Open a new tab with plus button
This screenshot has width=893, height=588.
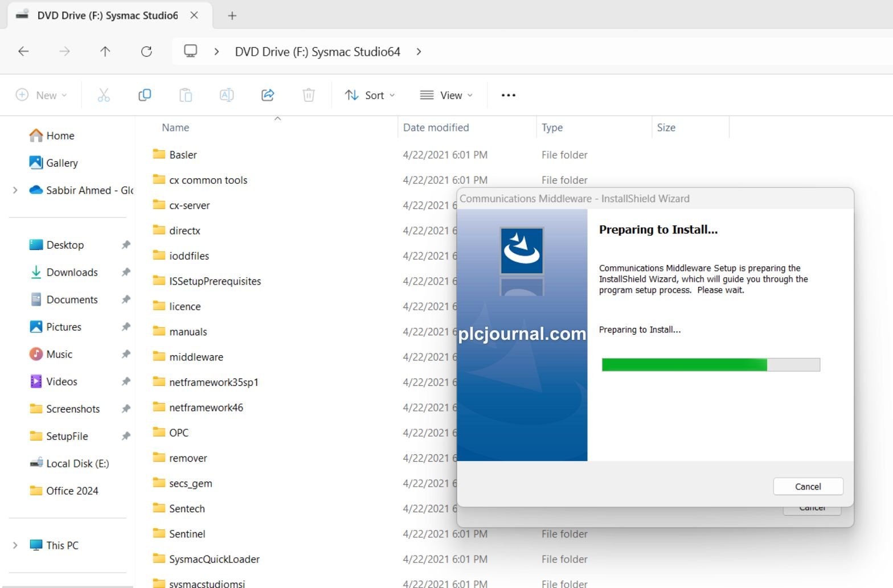232,15
